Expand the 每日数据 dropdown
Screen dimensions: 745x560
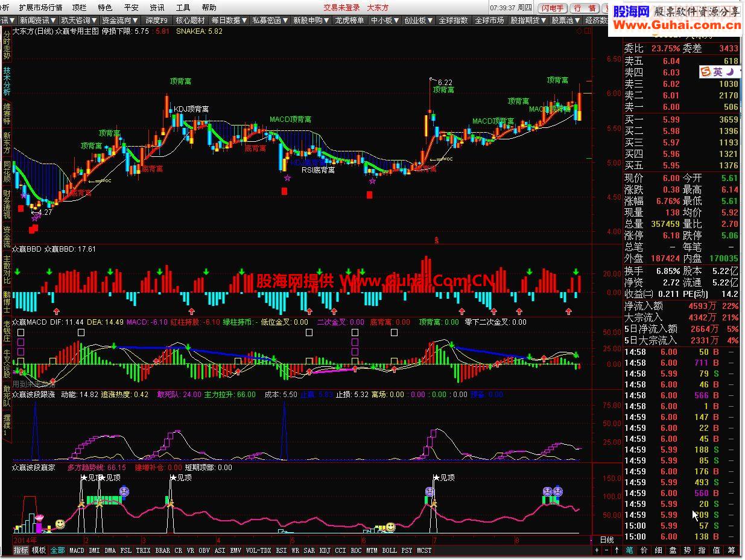230,21
